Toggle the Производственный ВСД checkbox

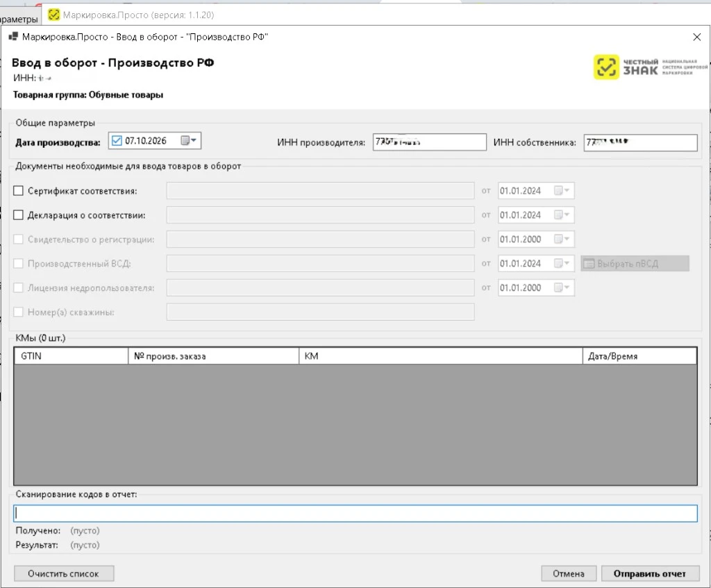(18, 263)
